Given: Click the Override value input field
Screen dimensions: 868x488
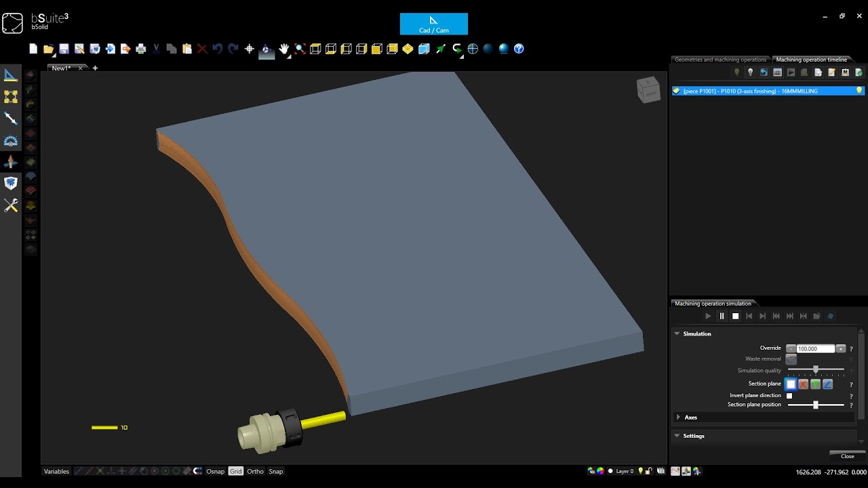Looking at the screenshot, I should (x=816, y=348).
